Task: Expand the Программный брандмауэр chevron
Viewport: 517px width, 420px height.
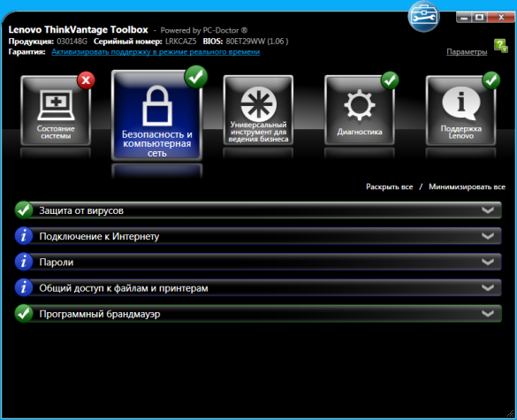Action: pyautogui.click(x=488, y=313)
